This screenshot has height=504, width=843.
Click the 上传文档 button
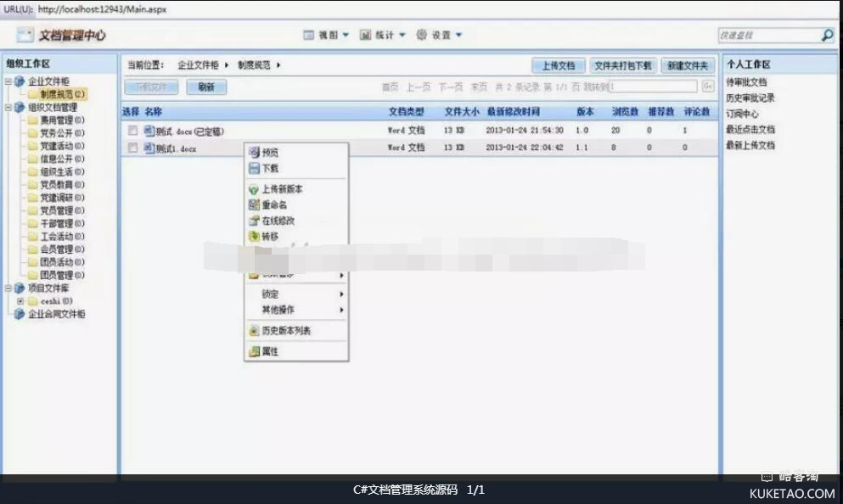coord(558,65)
